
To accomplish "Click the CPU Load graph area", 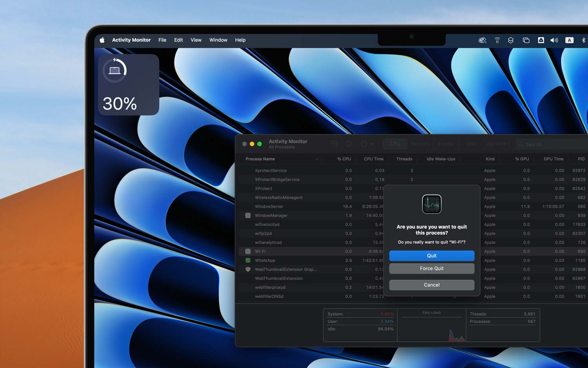I will (x=431, y=328).
